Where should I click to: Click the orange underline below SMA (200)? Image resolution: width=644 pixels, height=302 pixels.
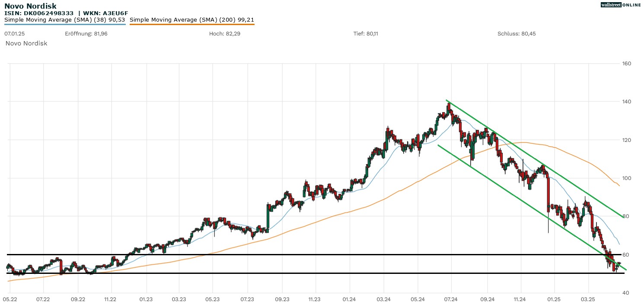tap(192, 24)
